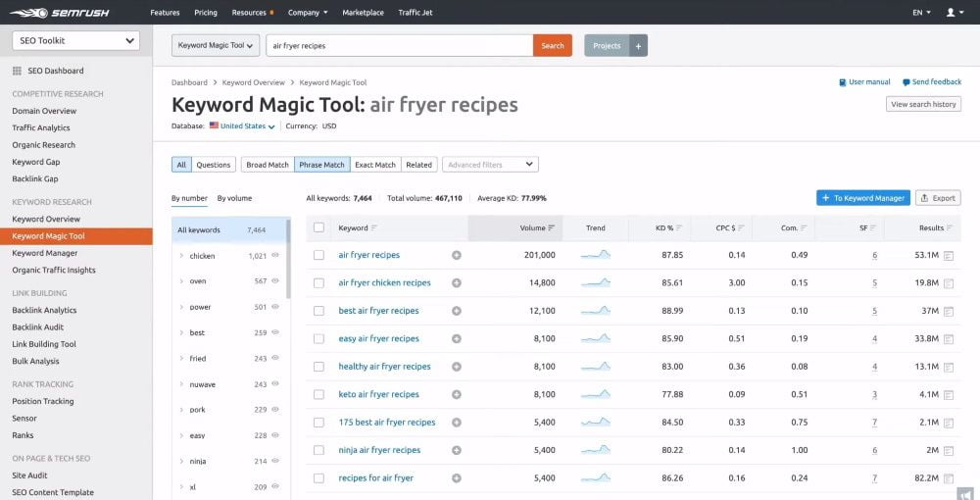980x500 pixels.
Task: Click To Keyword Manager button
Action: 863,198
